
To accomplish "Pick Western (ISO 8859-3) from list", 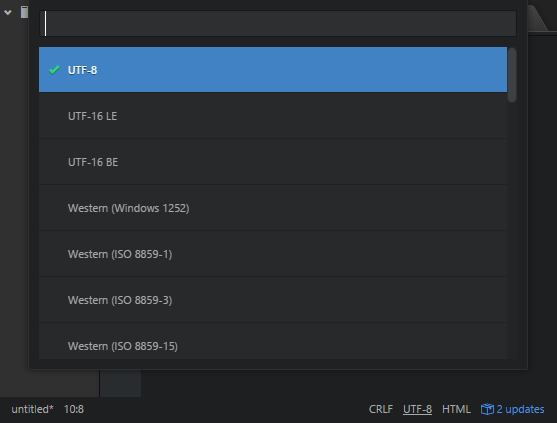I will 273,300.
